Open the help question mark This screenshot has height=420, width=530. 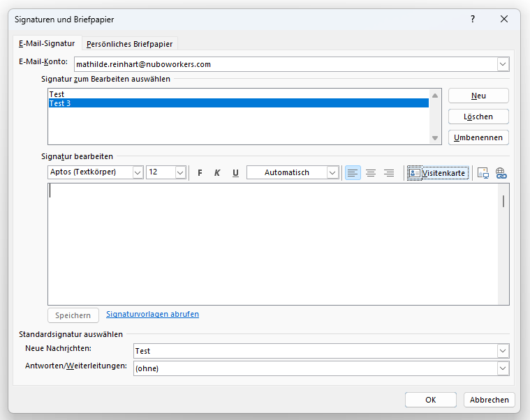coord(473,20)
